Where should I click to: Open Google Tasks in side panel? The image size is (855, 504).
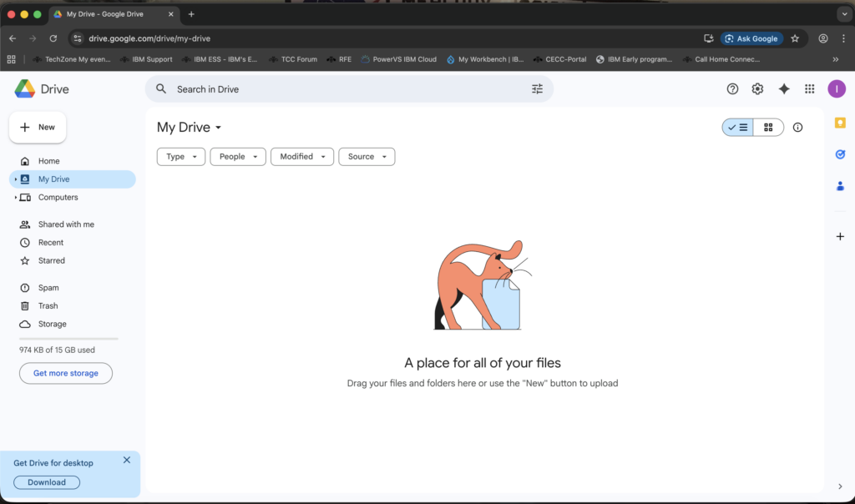coord(840,154)
